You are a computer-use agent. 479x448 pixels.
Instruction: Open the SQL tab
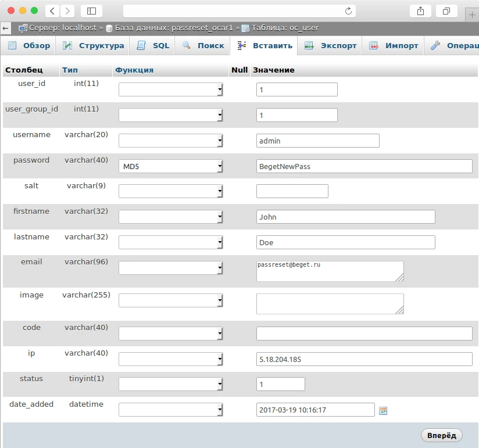click(x=154, y=45)
